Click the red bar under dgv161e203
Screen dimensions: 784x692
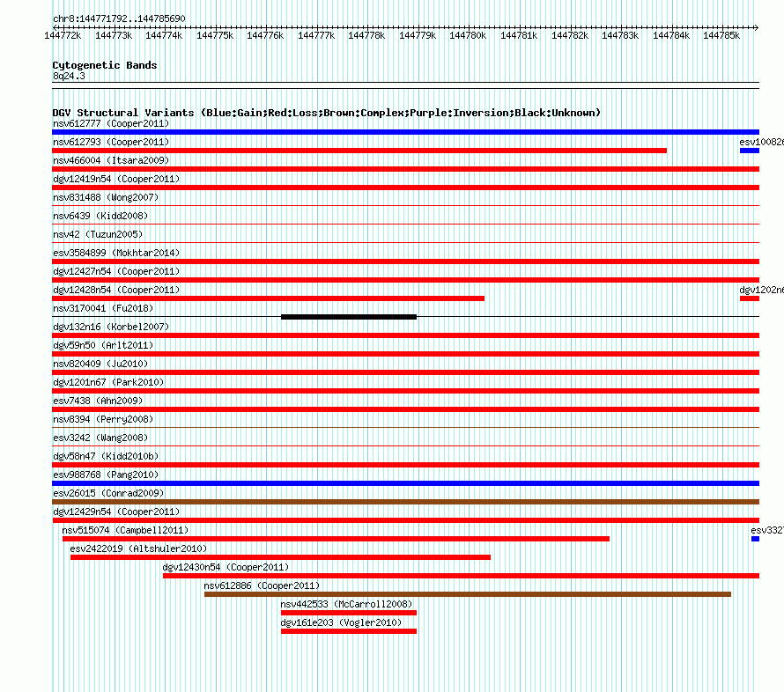click(x=349, y=631)
